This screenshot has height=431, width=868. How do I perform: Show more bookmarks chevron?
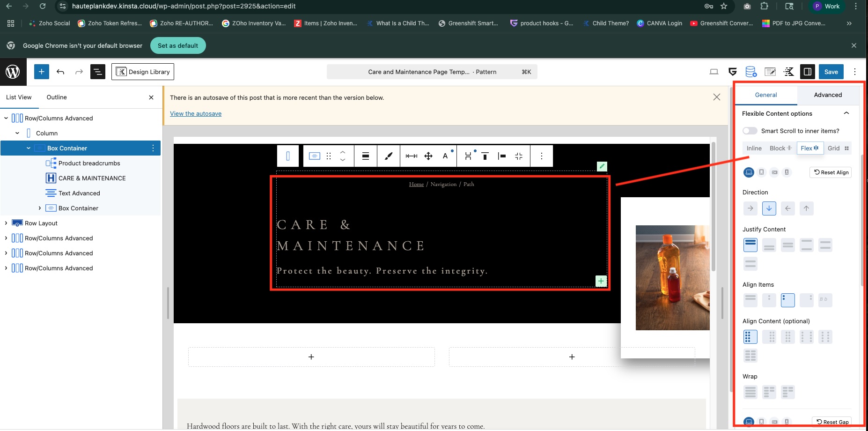pos(849,23)
